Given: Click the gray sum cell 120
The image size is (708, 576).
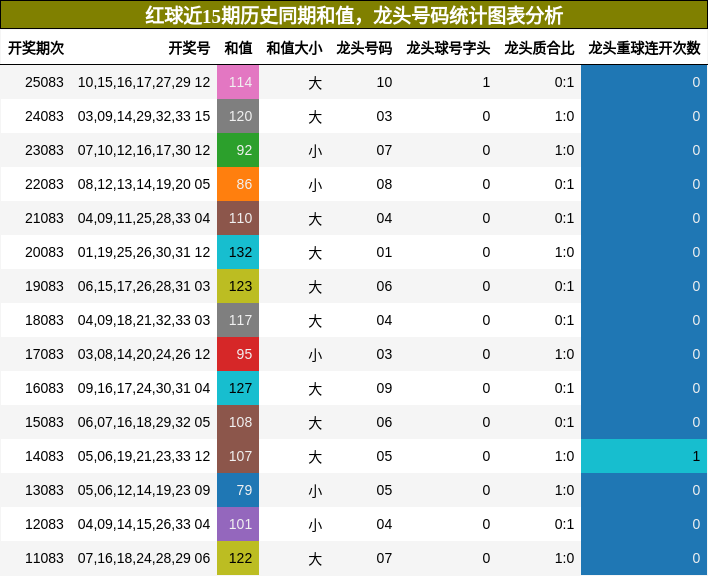Looking at the screenshot, I should coord(238,116).
